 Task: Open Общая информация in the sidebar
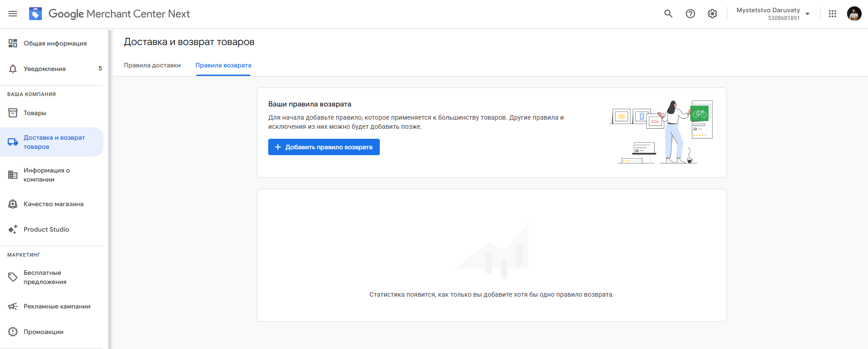click(51, 43)
